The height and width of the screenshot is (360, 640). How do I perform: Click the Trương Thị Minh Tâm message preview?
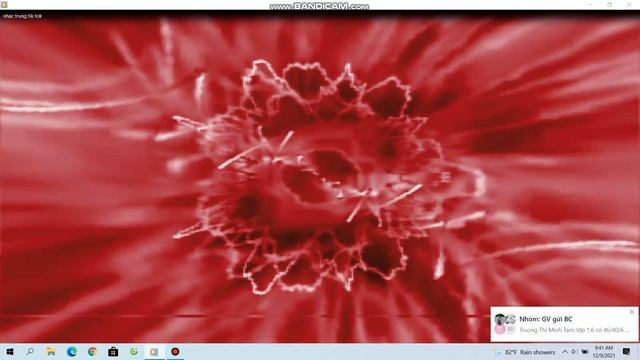pos(574,330)
